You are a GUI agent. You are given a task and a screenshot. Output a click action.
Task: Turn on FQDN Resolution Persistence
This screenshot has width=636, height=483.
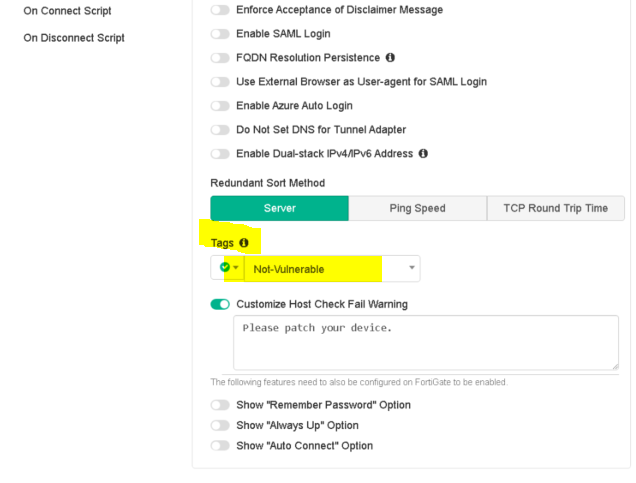(220, 58)
